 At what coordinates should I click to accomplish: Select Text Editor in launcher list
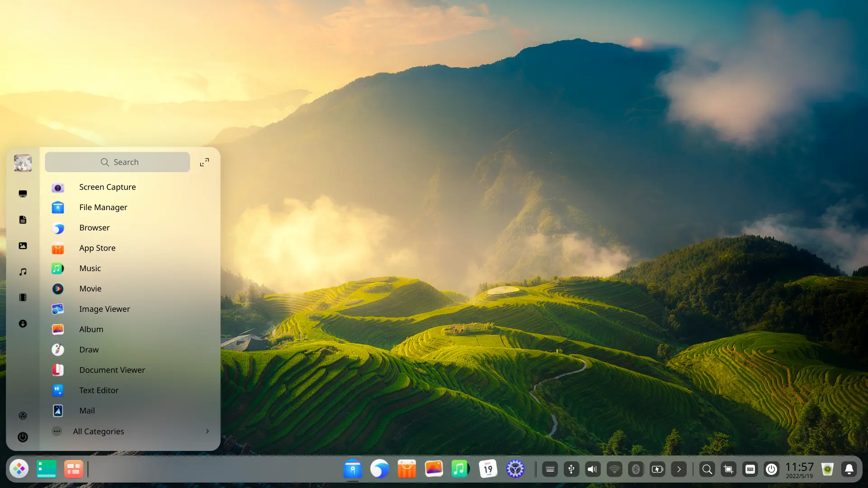99,390
